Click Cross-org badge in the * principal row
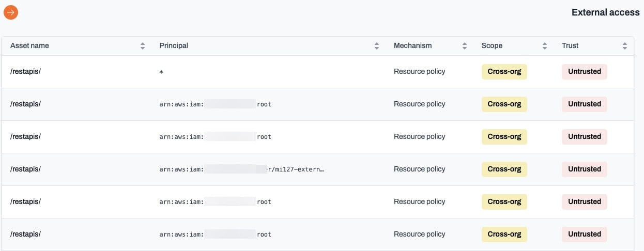The height and width of the screenshot is (251, 644). pos(504,72)
